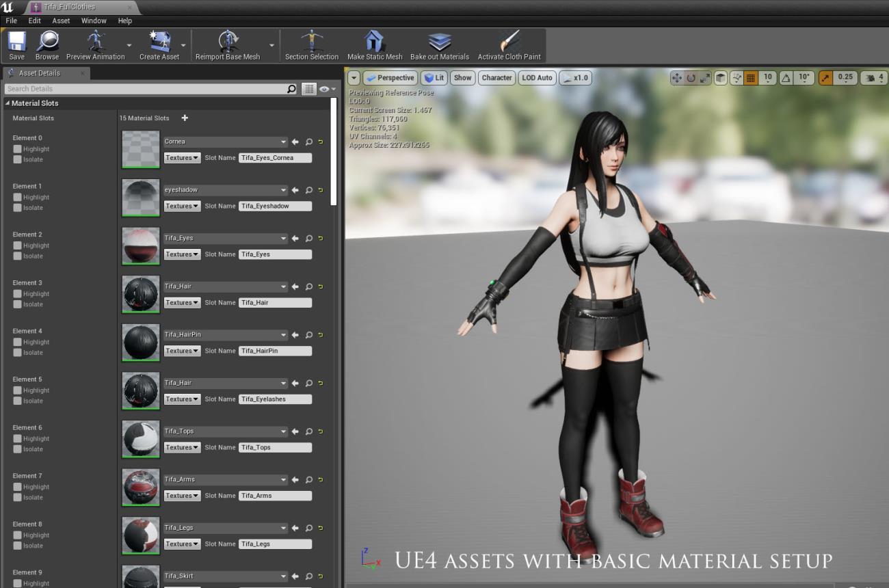This screenshot has width=889, height=588.
Task: Click Browse to find asset in content browser
Action: click(47, 46)
